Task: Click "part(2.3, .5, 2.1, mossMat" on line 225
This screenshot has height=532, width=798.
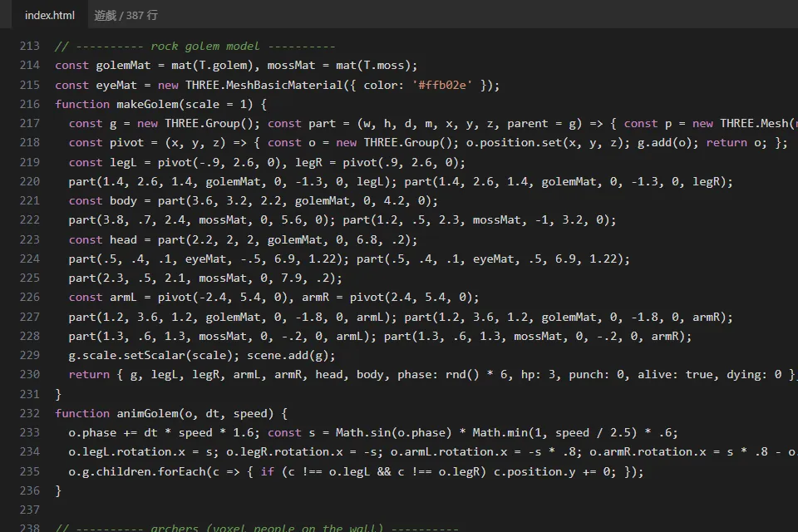Action: tap(160, 278)
